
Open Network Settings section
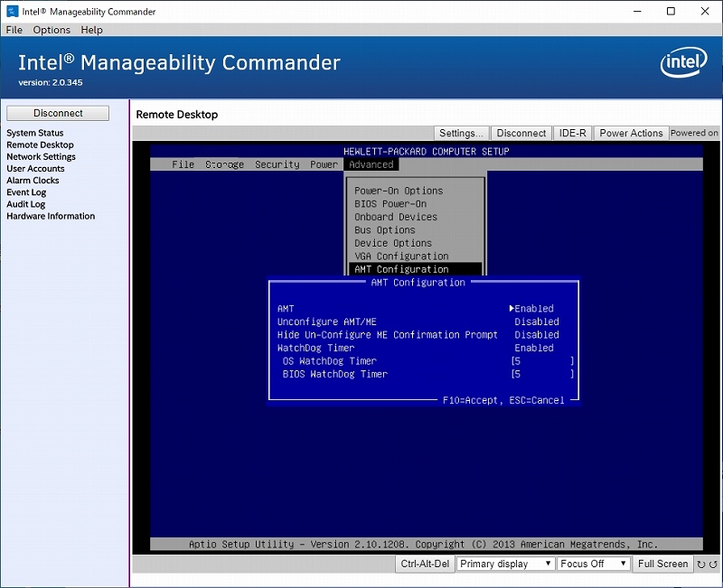coord(41,156)
